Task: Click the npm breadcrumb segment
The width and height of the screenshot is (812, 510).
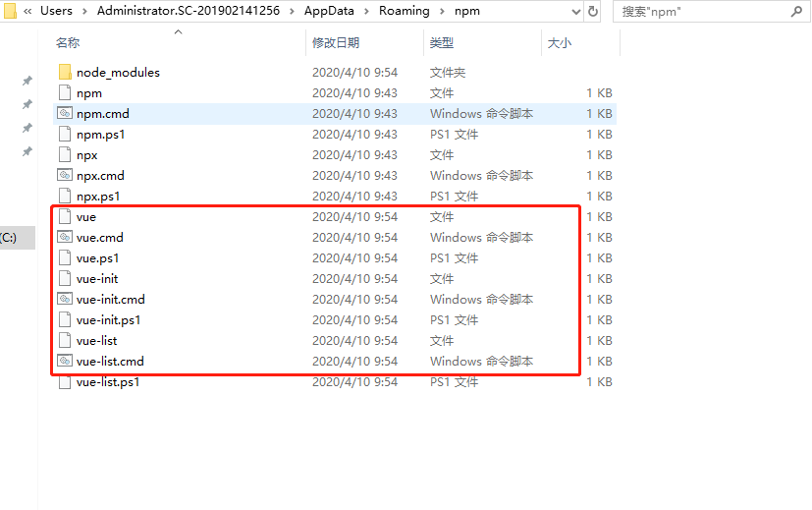Action: click(467, 11)
